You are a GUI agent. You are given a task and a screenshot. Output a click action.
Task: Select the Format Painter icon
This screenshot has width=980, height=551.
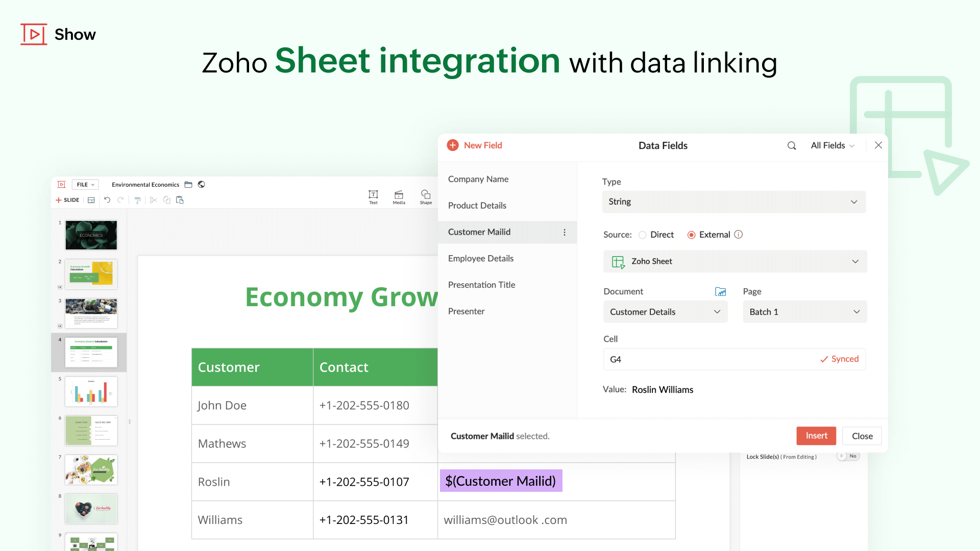tap(137, 200)
